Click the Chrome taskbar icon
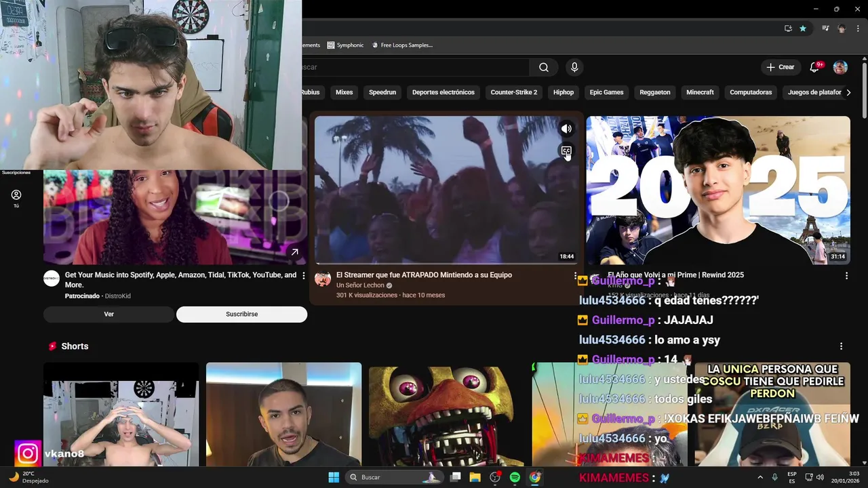This screenshot has height=488, width=868. point(535,477)
